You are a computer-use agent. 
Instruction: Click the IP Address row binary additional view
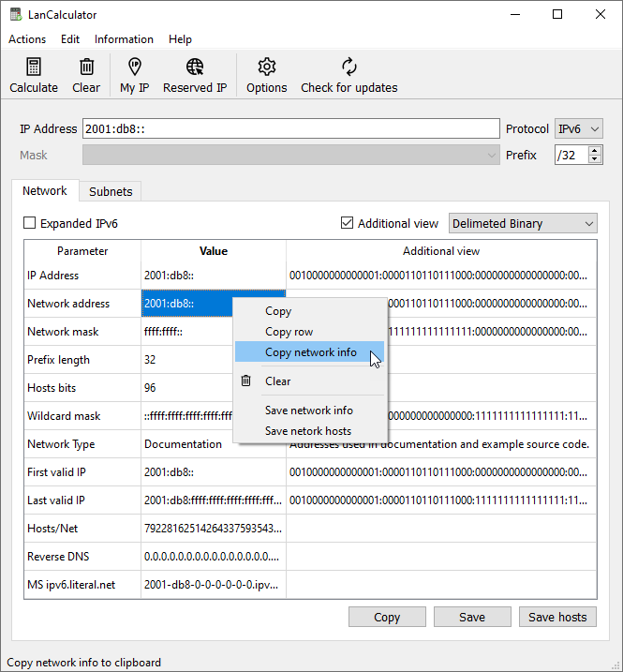pos(441,276)
